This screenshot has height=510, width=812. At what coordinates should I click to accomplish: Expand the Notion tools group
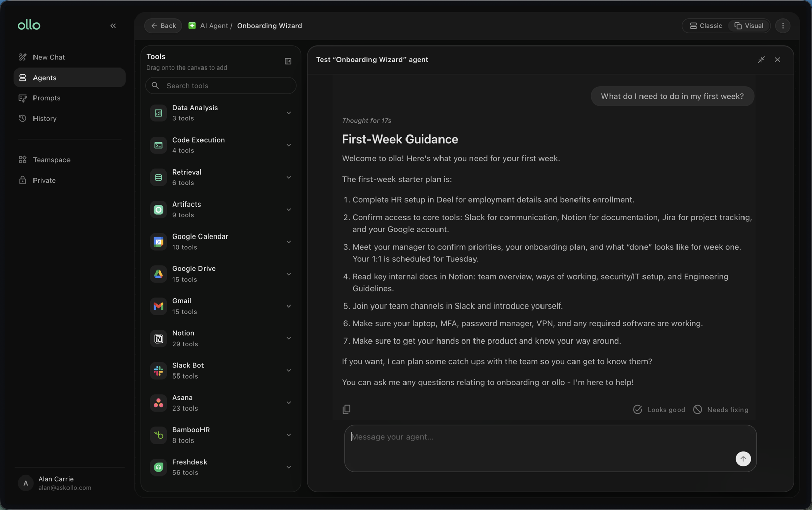[289, 338]
